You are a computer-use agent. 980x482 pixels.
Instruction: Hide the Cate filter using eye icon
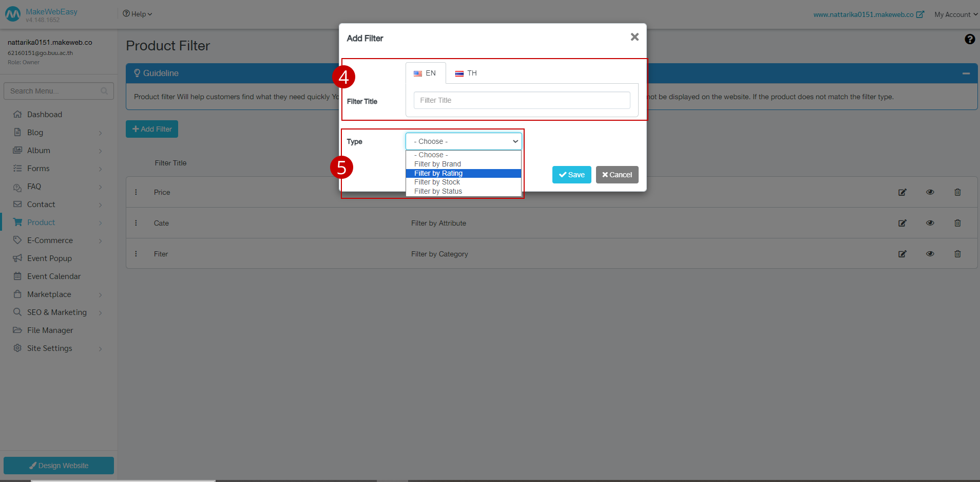coord(930,223)
